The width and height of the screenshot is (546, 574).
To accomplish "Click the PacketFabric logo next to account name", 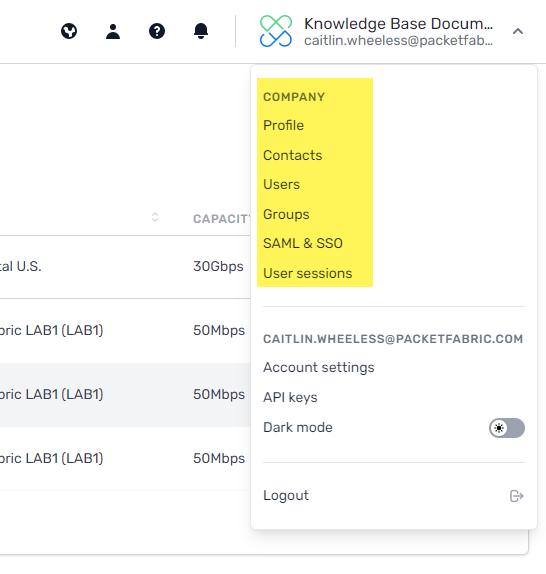I will pyautogui.click(x=276, y=31).
